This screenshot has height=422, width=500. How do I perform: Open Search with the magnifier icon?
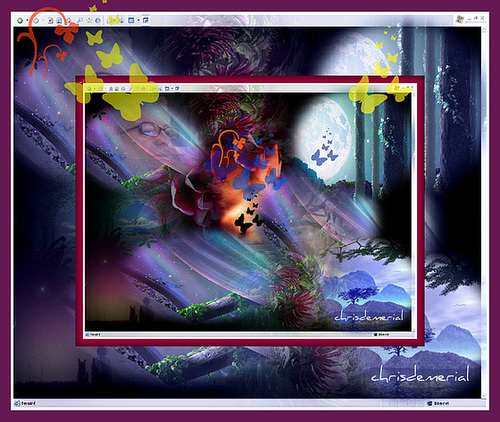coord(80,21)
